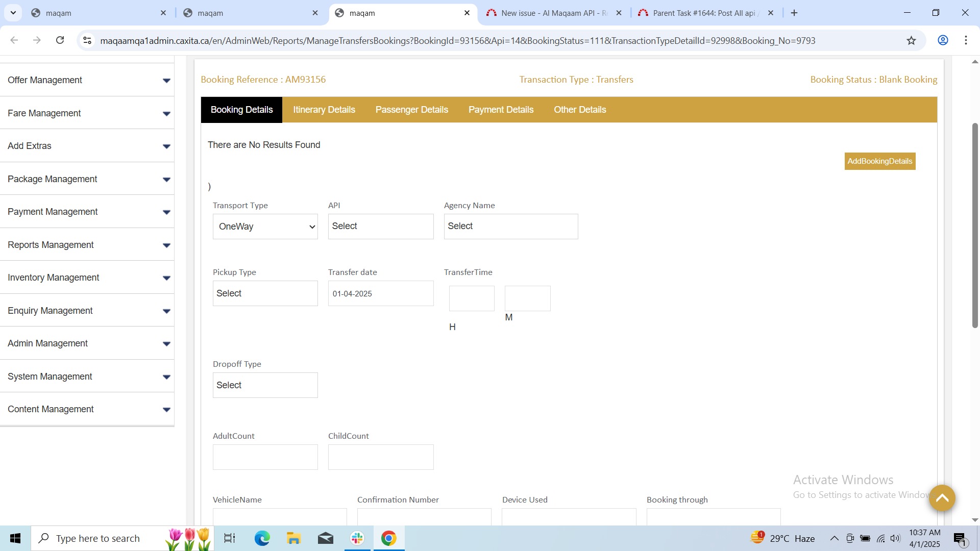Click the AdultCount input field
This screenshot has width=980, height=551.
pos(265,457)
